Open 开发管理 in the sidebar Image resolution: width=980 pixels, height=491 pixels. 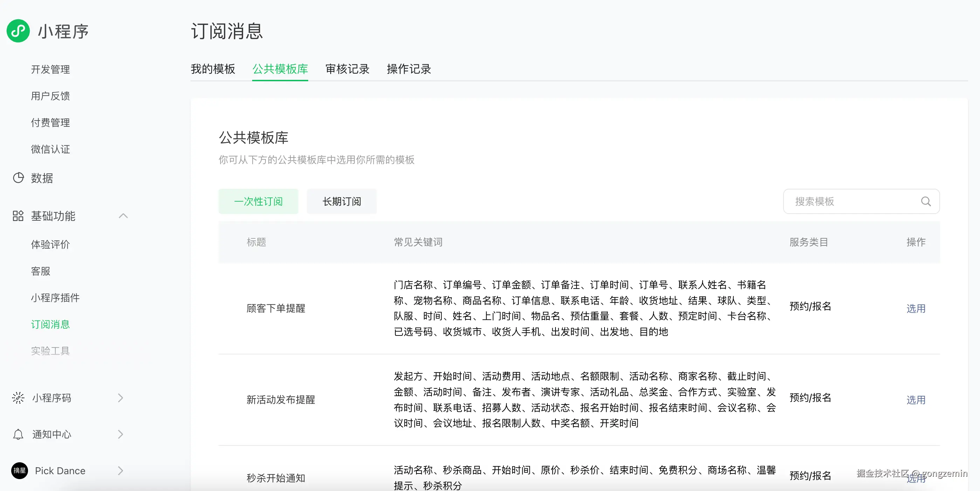pos(50,69)
